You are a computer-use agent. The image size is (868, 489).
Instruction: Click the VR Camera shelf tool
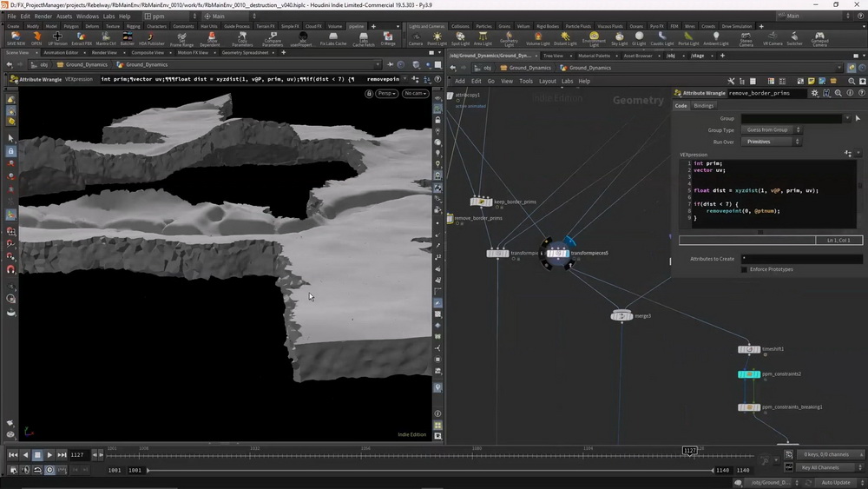click(773, 38)
